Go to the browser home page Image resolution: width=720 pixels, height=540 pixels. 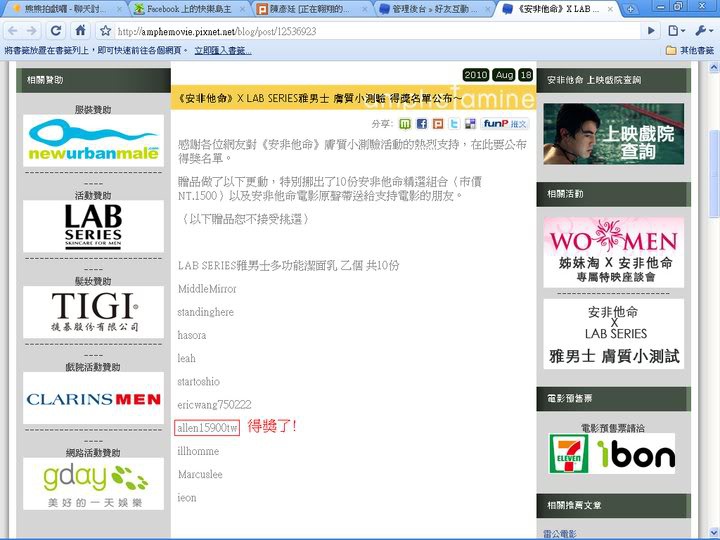80,31
